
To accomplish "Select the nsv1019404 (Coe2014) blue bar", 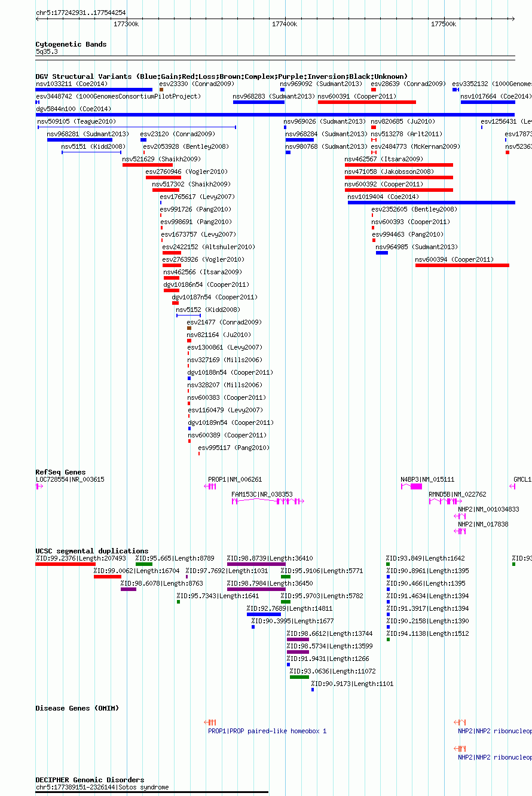I will [432, 203].
